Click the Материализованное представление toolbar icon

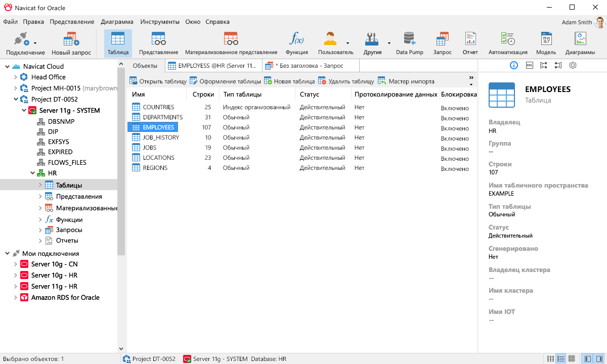[x=231, y=43]
